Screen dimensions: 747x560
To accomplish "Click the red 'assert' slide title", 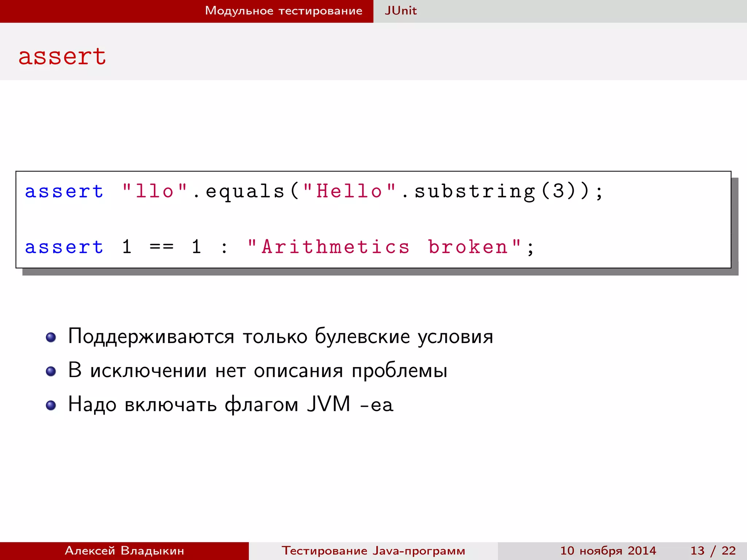I will pos(62,57).
